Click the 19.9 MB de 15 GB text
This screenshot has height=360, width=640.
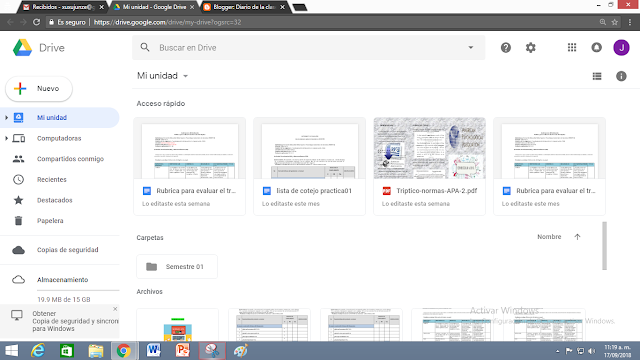pos(64,299)
